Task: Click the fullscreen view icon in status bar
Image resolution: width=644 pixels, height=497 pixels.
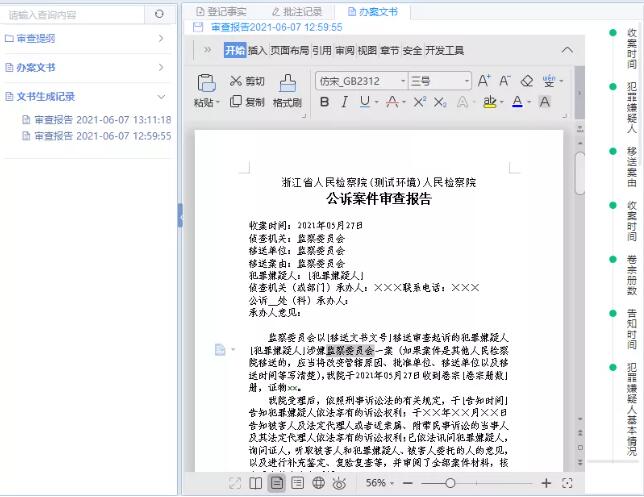Action: tap(235, 483)
